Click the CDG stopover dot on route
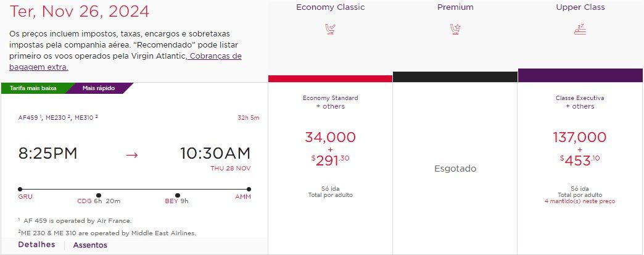 pyautogui.click(x=99, y=195)
